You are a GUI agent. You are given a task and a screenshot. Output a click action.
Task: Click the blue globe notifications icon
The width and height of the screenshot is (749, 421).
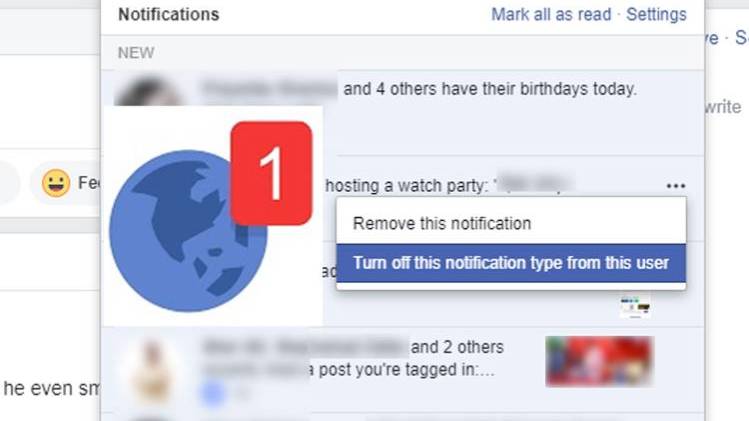point(188,231)
